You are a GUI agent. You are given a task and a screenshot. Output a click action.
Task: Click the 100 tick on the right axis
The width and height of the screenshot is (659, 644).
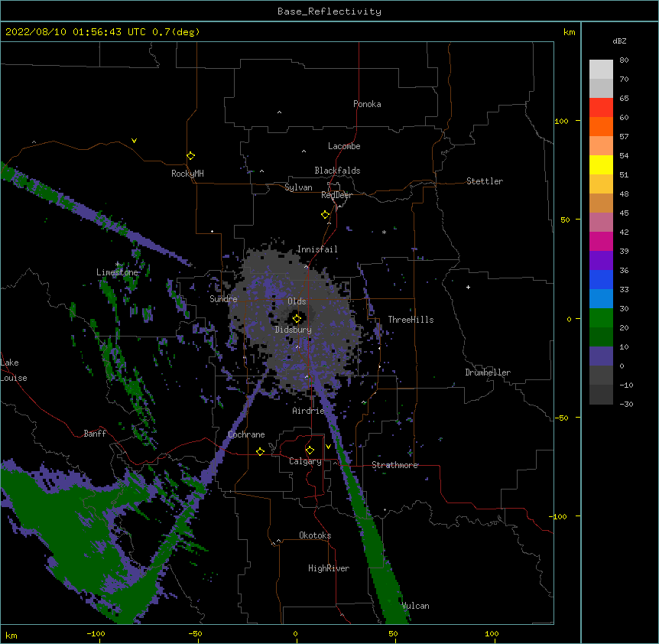tap(561, 121)
